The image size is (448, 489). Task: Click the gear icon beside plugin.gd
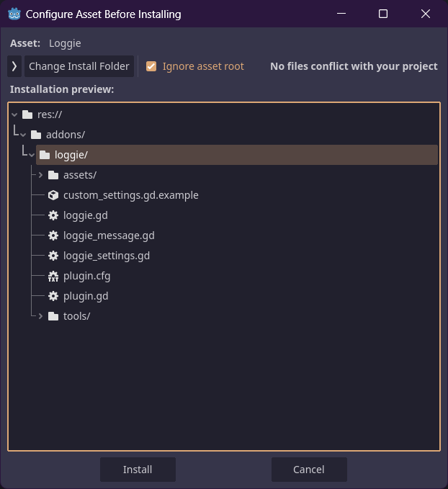coord(53,296)
